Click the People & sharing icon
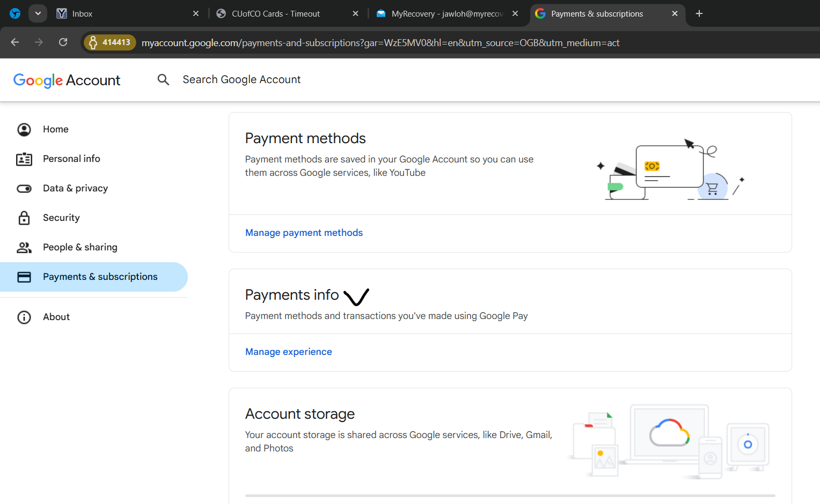This screenshot has height=504, width=820. [24, 247]
